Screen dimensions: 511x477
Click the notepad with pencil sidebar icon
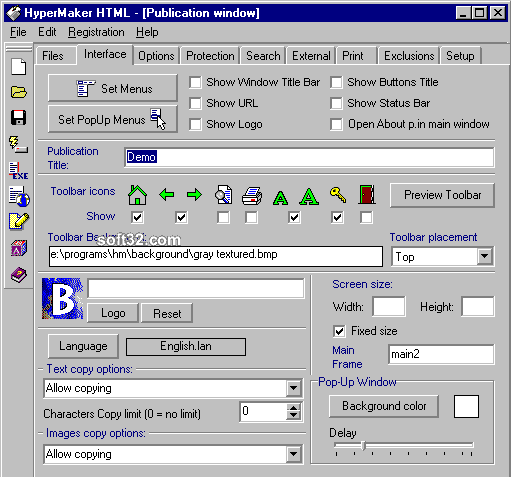pos(19,221)
